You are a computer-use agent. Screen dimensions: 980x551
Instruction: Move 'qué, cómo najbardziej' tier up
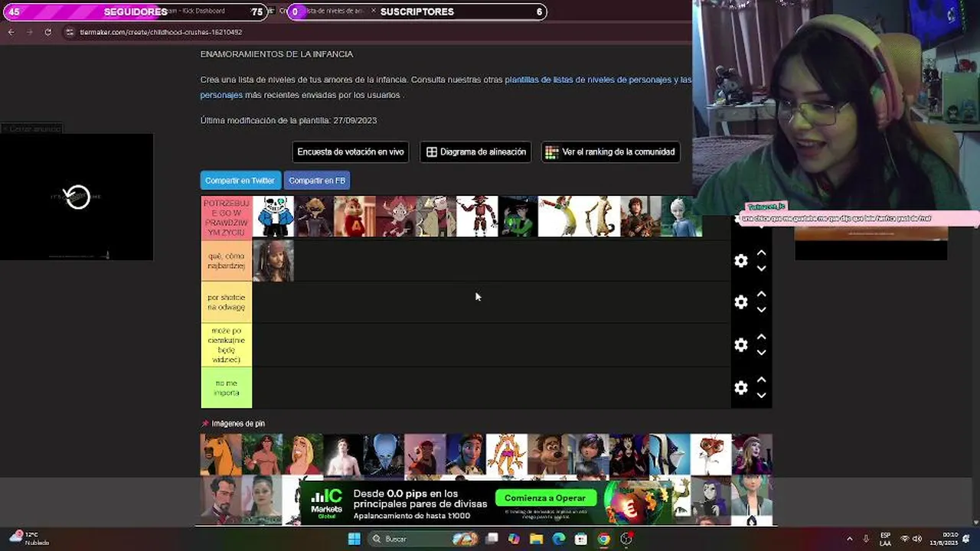click(761, 253)
